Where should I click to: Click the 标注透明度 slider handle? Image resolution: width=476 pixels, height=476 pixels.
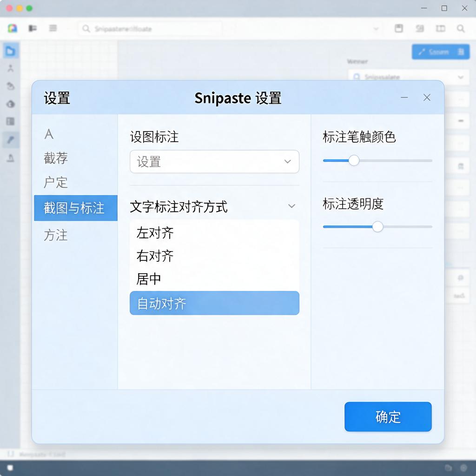(x=377, y=226)
